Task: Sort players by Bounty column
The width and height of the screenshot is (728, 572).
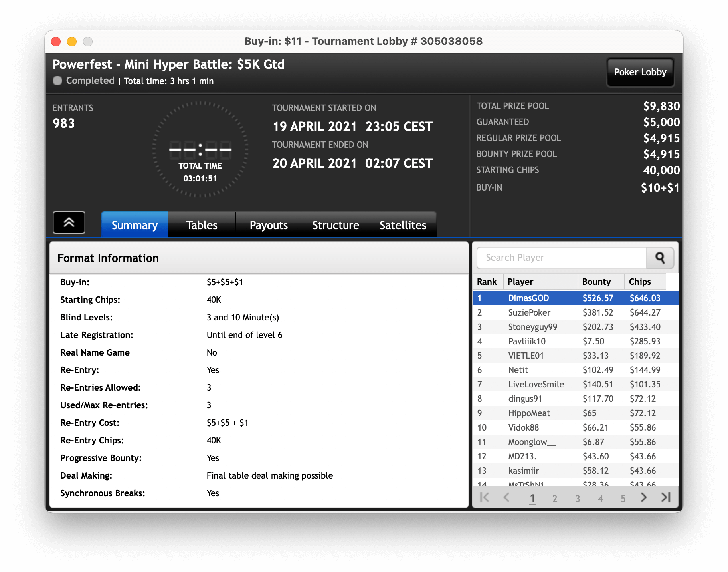Action: point(596,282)
